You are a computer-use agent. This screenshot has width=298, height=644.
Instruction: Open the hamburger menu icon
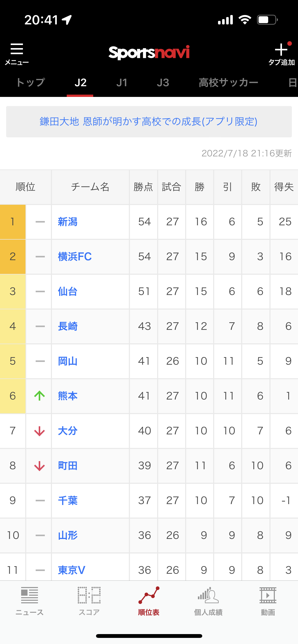[x=17, y=49]
